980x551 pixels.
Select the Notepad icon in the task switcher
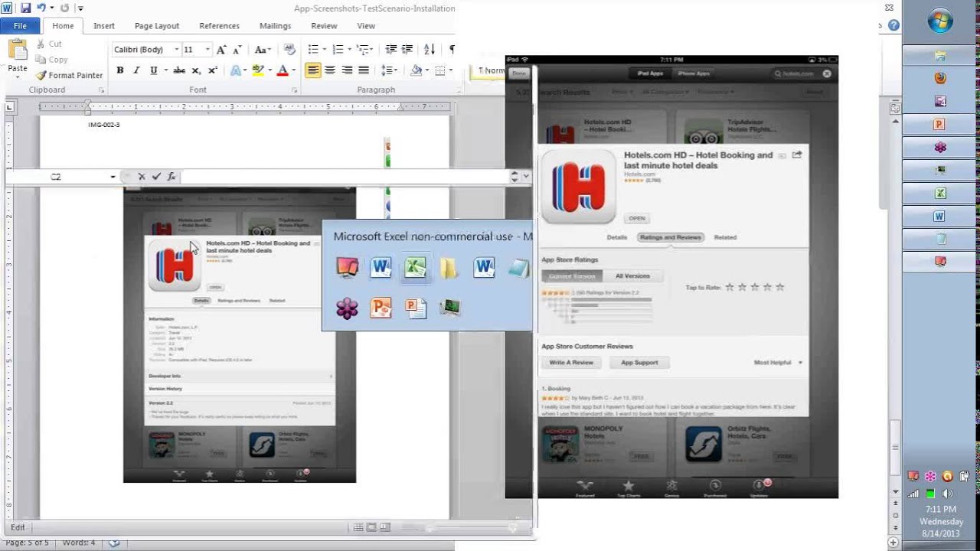pos(518,267)
